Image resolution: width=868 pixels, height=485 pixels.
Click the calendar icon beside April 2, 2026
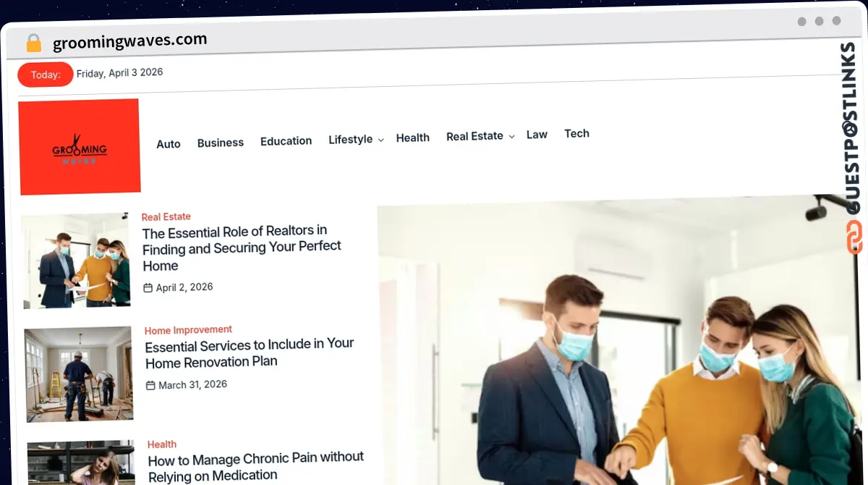(x=148, y=288)
